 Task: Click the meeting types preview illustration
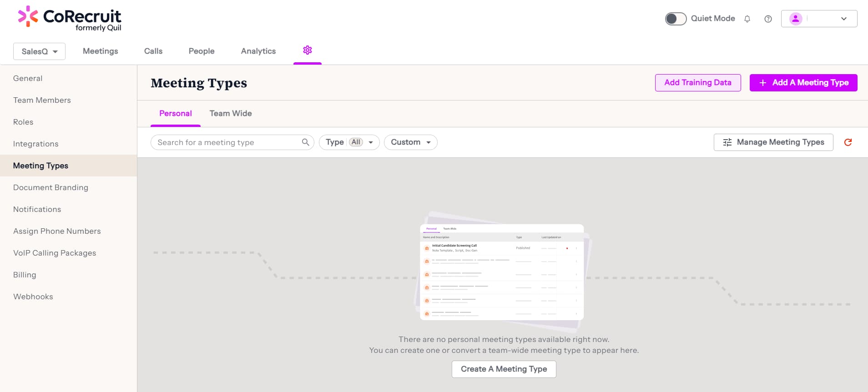(503, 271)
